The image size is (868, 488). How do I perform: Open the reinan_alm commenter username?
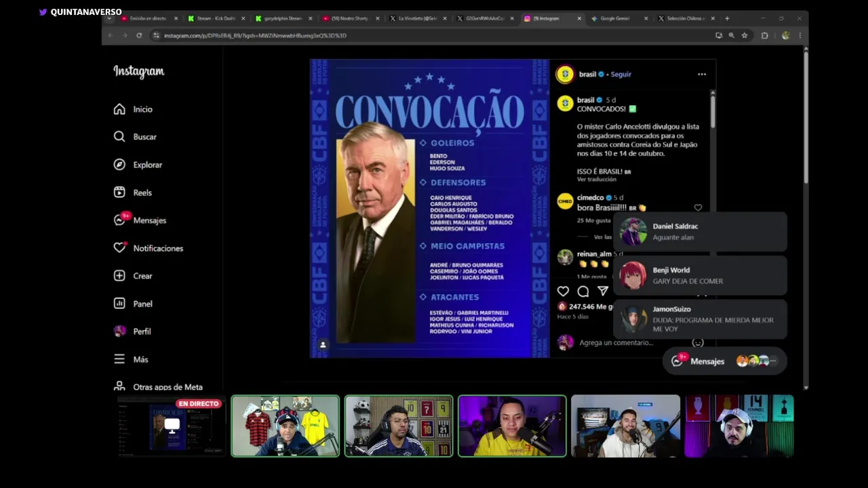point(594,254)
